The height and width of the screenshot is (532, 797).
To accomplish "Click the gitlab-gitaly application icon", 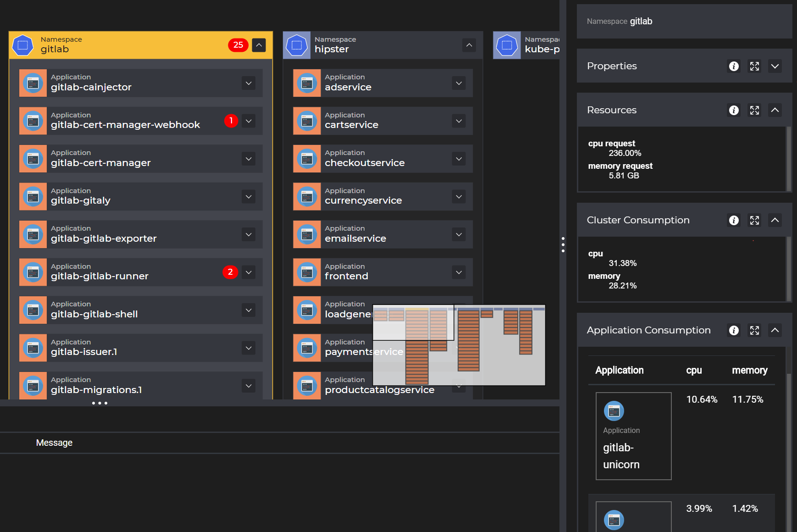I will pyautogui.click(x=33, y=197).
